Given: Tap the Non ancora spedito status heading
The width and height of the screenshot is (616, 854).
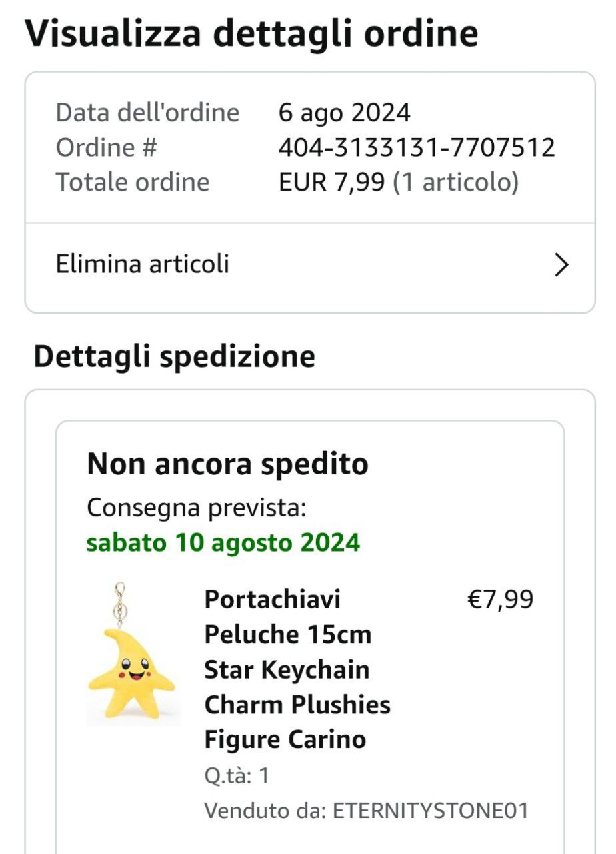Looking at the screenshot, I should point(227,464).
